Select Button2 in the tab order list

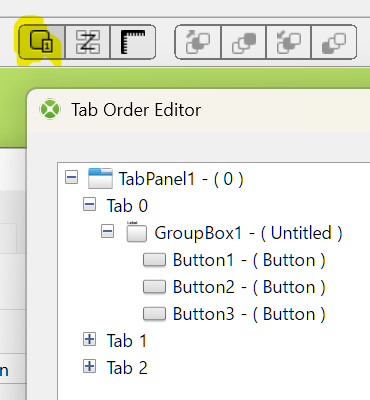(234, 287)
